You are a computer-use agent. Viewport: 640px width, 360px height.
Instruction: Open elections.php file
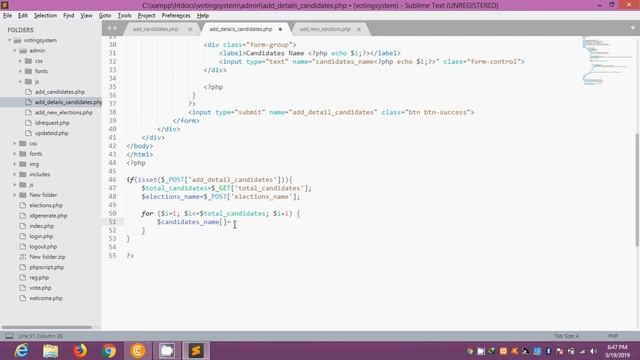coord(46,205)
